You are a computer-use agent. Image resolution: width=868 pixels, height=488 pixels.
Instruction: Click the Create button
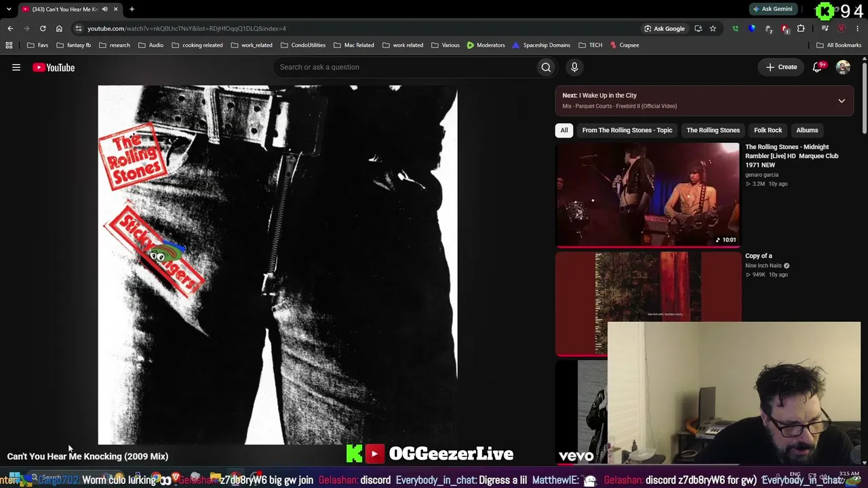click(781, 67)
